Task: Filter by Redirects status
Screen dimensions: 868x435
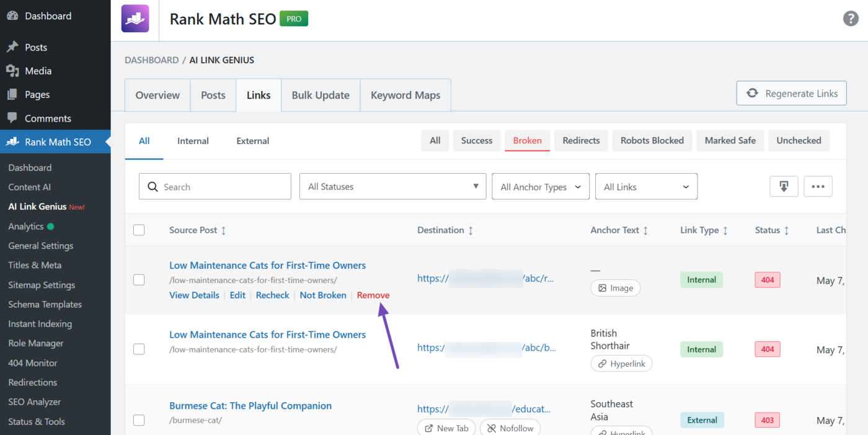Action: [x=581, y=141]
